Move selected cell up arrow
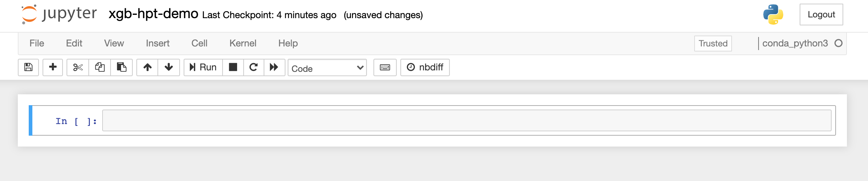The height and width of the screenshot is (181, 868). (x=147, y=67)
